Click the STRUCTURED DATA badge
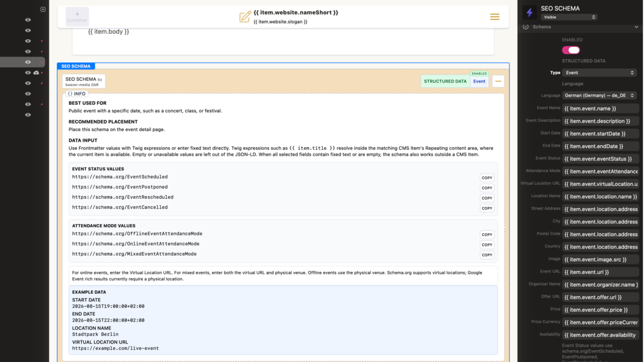This screenshot has height=362, width=644. [x=445, y=81]
